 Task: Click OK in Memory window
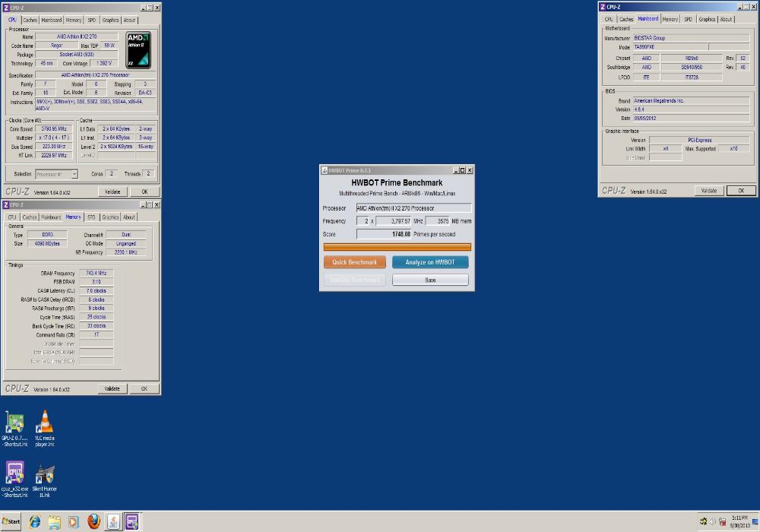[144, 388]
